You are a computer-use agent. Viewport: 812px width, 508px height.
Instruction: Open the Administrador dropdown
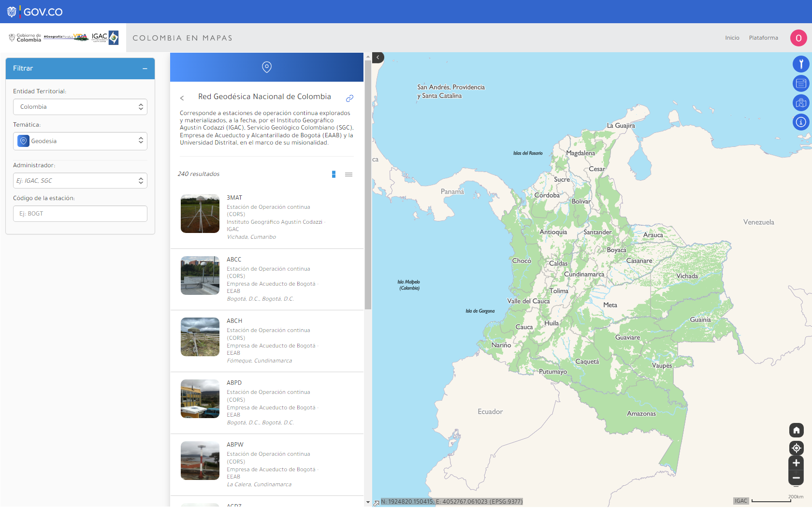(80, 181)
